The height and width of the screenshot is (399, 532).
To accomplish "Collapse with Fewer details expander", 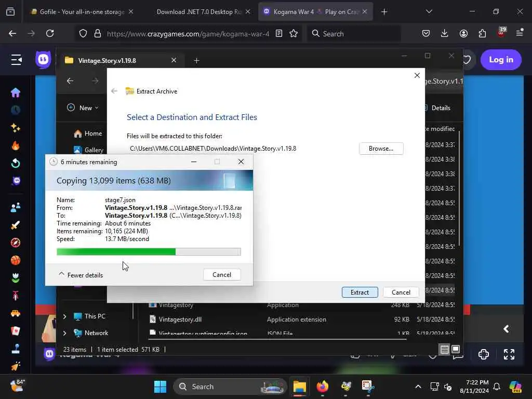I will click(x=81, y=274).
